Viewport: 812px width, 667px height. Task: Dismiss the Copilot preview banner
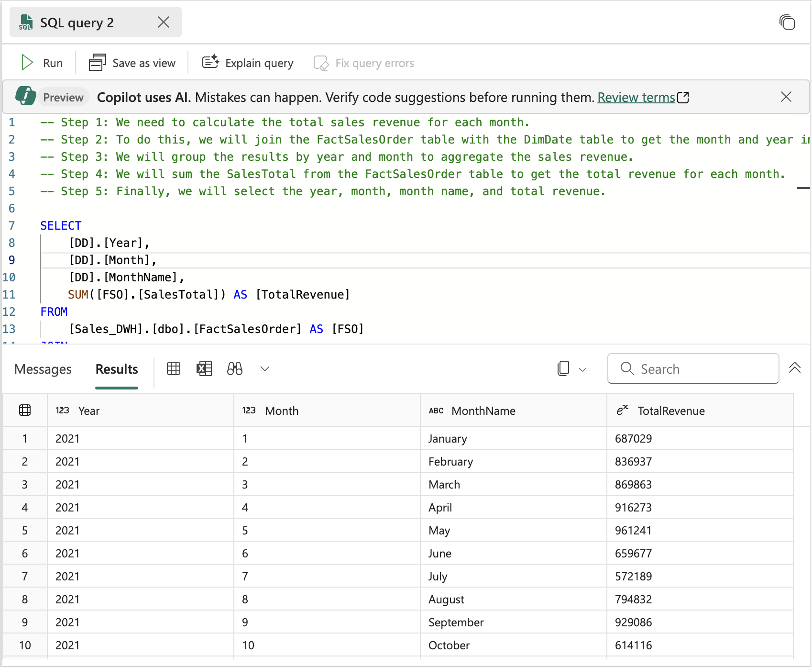[x=786, y=97]
